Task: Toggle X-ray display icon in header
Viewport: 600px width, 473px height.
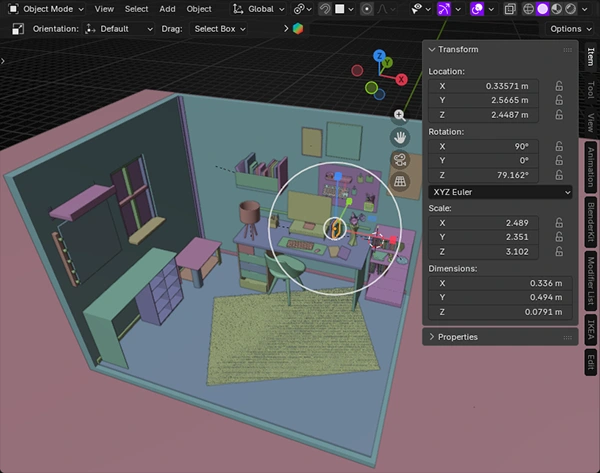Action: tap(510, 9)
